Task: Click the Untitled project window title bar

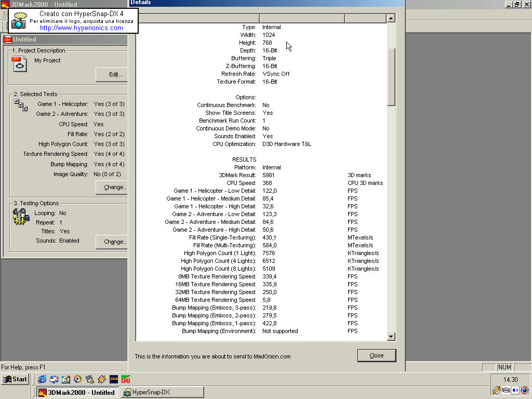Action: [x=65, y=39]
